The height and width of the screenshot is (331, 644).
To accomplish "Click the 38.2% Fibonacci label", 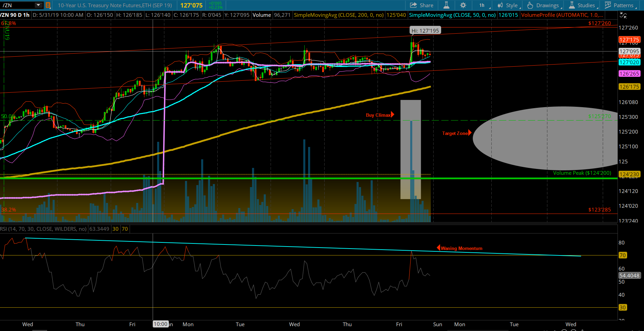I will click(9, 209).
